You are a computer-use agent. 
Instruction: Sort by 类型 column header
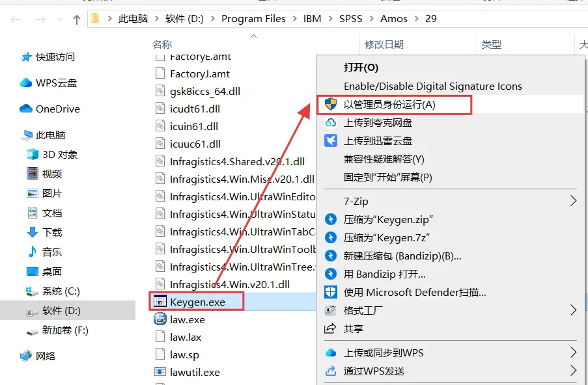491,45
